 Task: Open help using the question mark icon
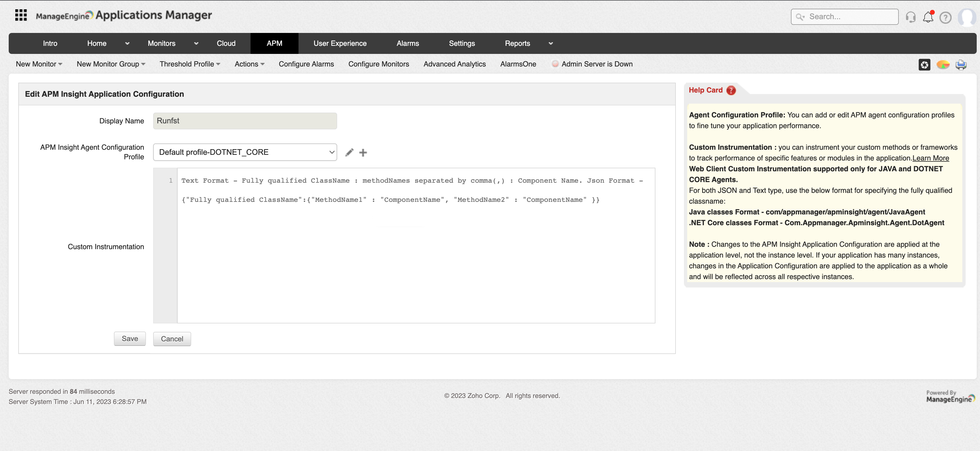point(946,17)
